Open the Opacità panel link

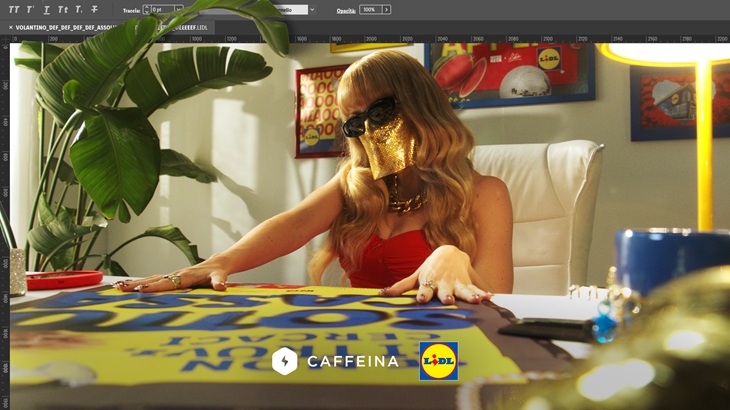(x=346, y=10)
